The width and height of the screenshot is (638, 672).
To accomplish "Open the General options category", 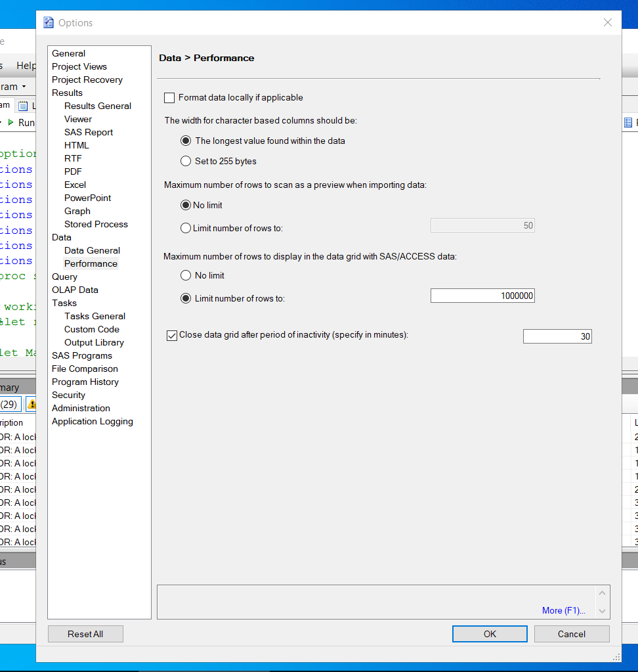I will [68, 53].
